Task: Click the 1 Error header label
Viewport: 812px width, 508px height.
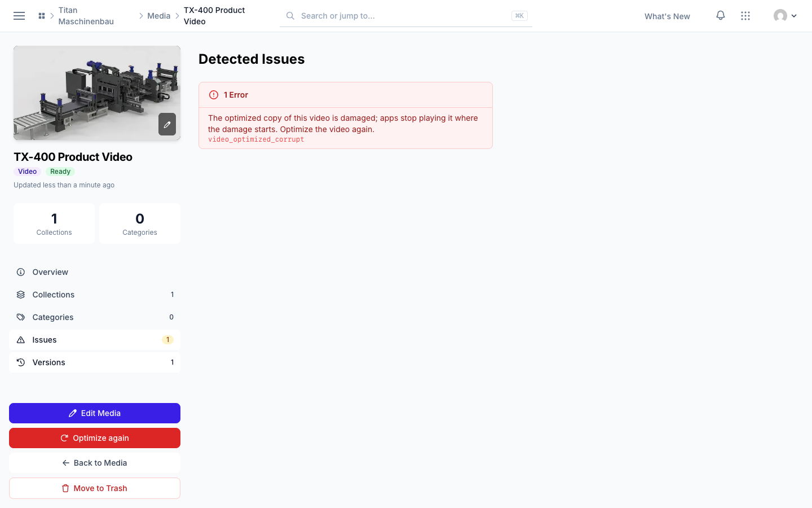Action: point(236,95)
